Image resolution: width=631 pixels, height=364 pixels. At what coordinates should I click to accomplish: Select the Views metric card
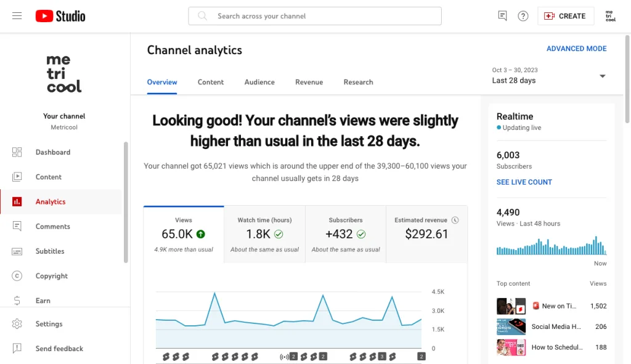pos(184,235)
